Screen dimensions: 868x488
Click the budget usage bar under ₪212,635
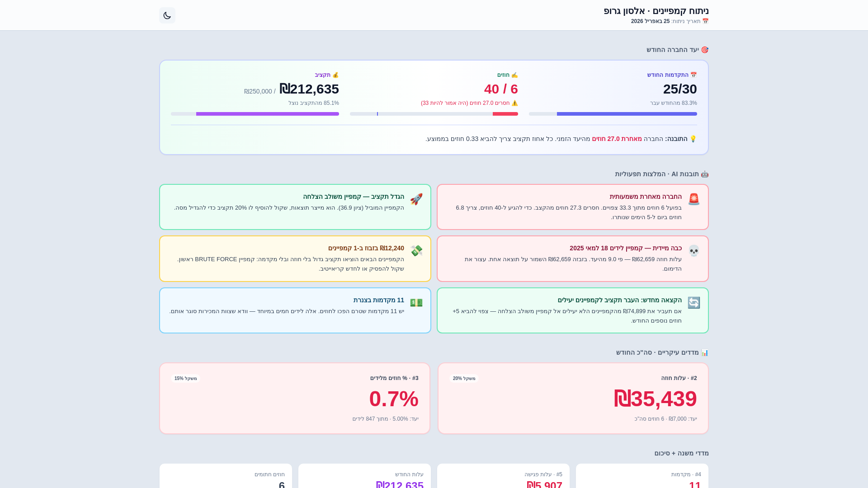pos(255,114)
